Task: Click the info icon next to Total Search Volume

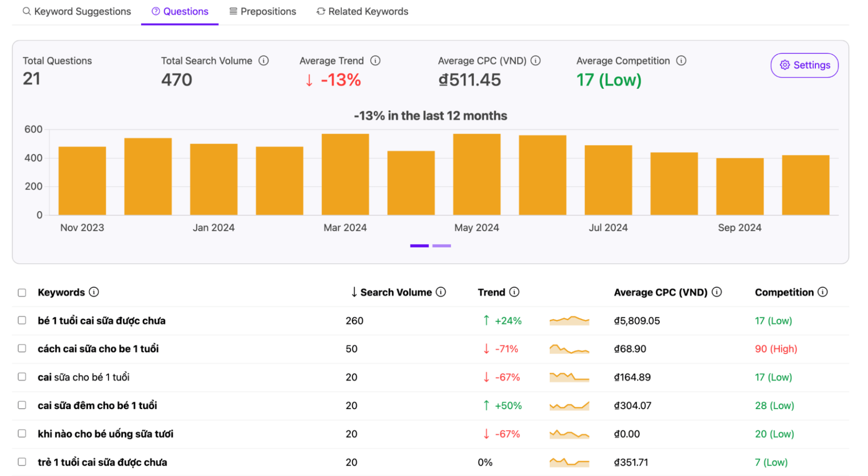Action: tap(264, 61)
